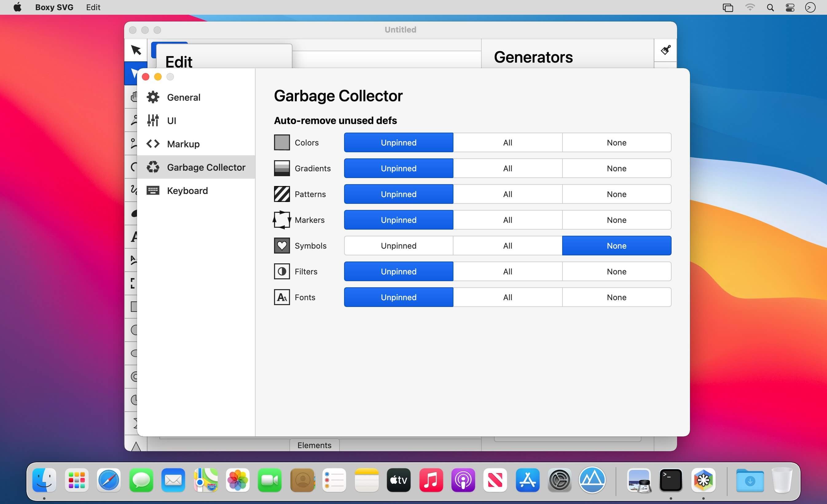The width and height of the screenshot is (827, 504).
Task: Open System Preferences from dock
Action: (x=558, y=479)
